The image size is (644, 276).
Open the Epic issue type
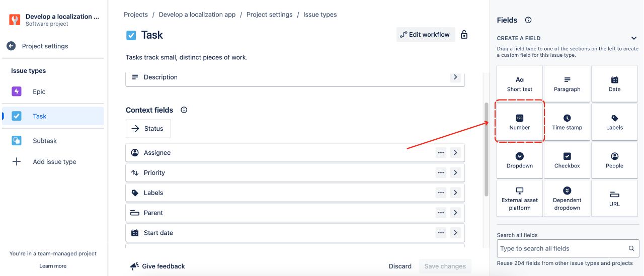39,91
